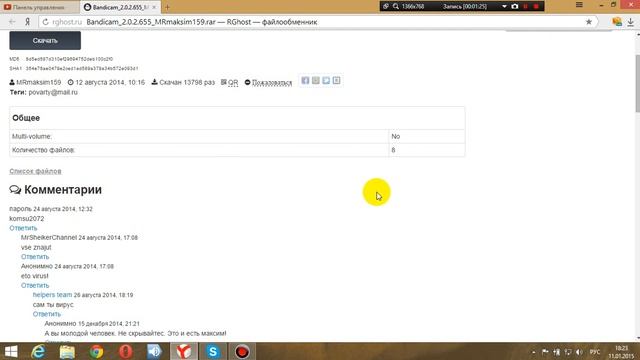Share the file on Facebook

pos(305,80)
